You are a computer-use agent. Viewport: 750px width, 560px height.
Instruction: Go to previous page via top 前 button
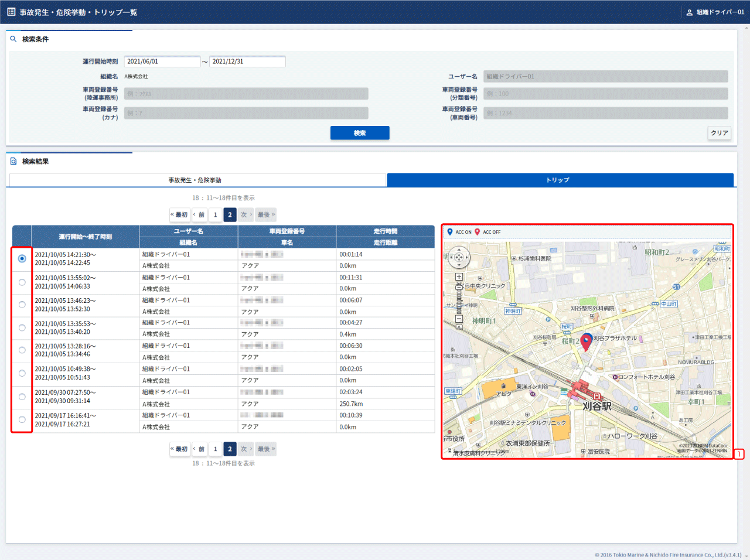click(199, 215)
